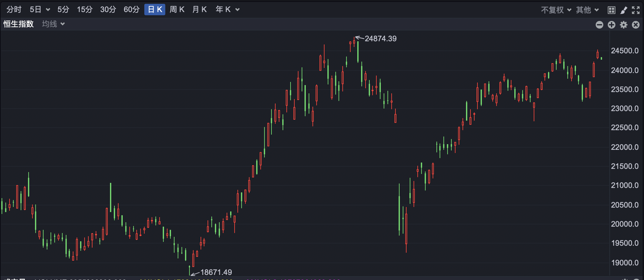
Task: Switch to 5分 interval
Action: (63, 10)
